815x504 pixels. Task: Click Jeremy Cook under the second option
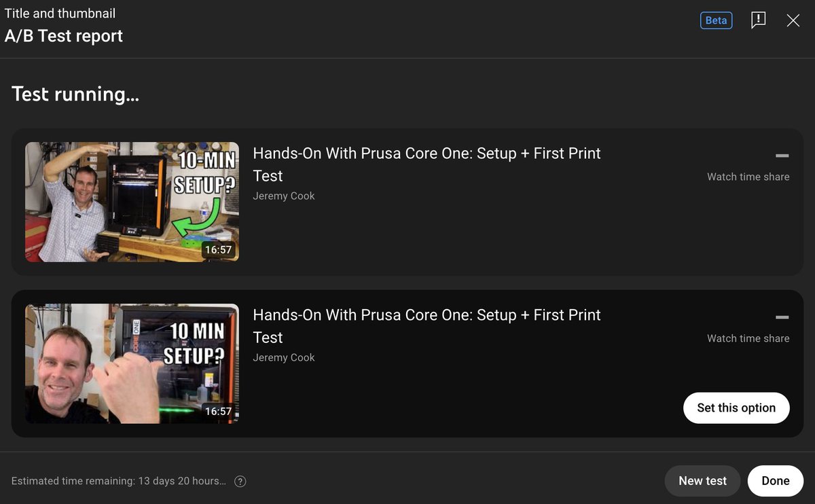pyautogui.click(x=284, y=357)
